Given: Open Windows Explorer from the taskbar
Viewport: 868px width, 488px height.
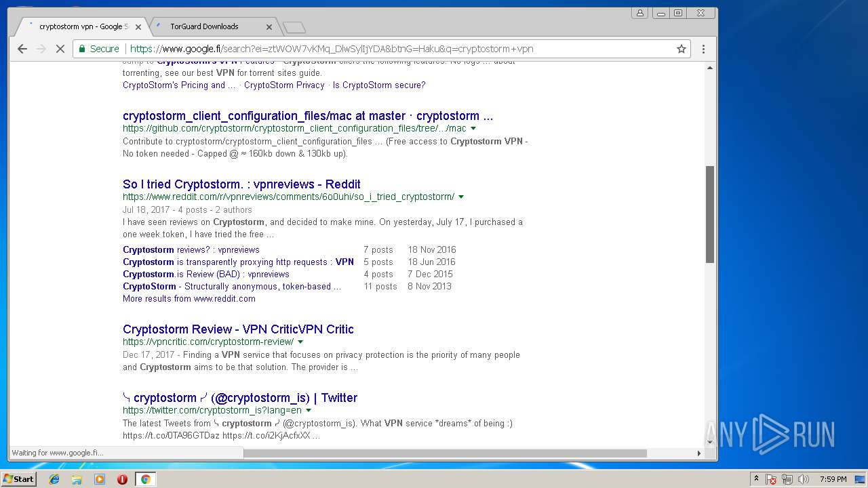Looking at the screenshot, I should (77, 479).
